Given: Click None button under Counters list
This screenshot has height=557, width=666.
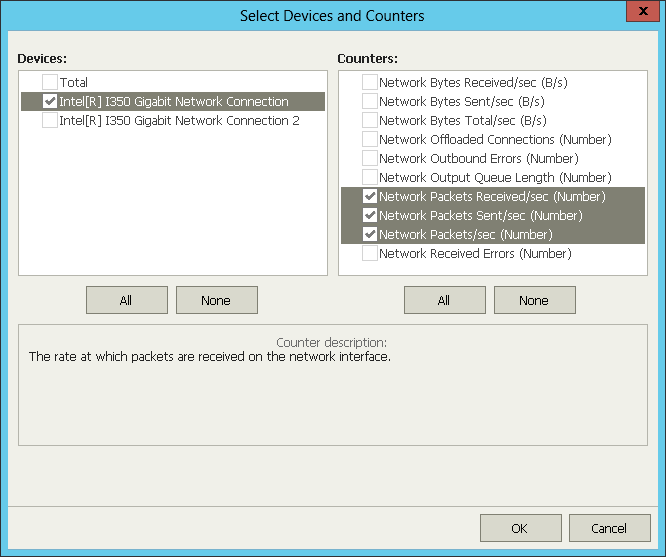Looking at the screenshot, I should coord(535,300).
